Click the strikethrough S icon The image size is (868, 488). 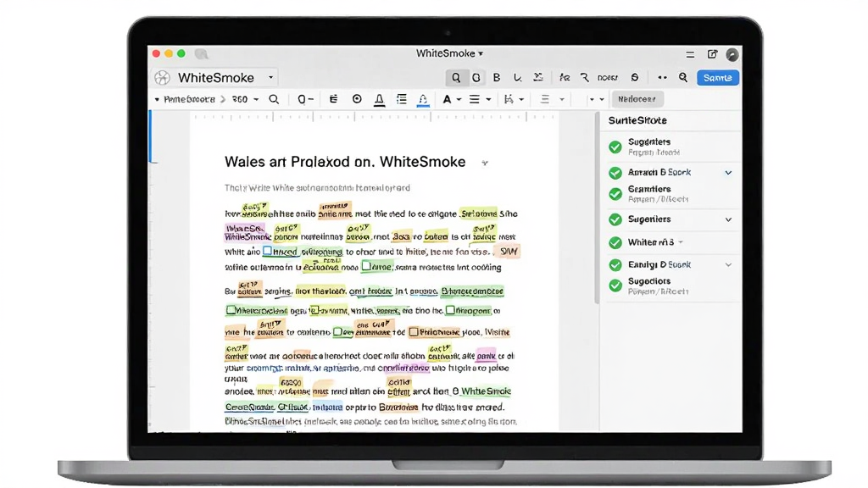pyautogui.click(x=635, y=77)
